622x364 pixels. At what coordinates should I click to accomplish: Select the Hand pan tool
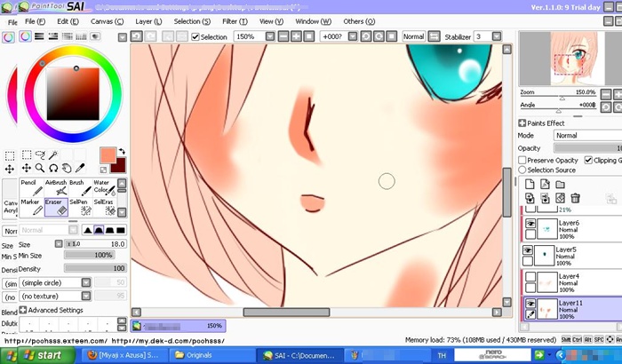[67, 168]
